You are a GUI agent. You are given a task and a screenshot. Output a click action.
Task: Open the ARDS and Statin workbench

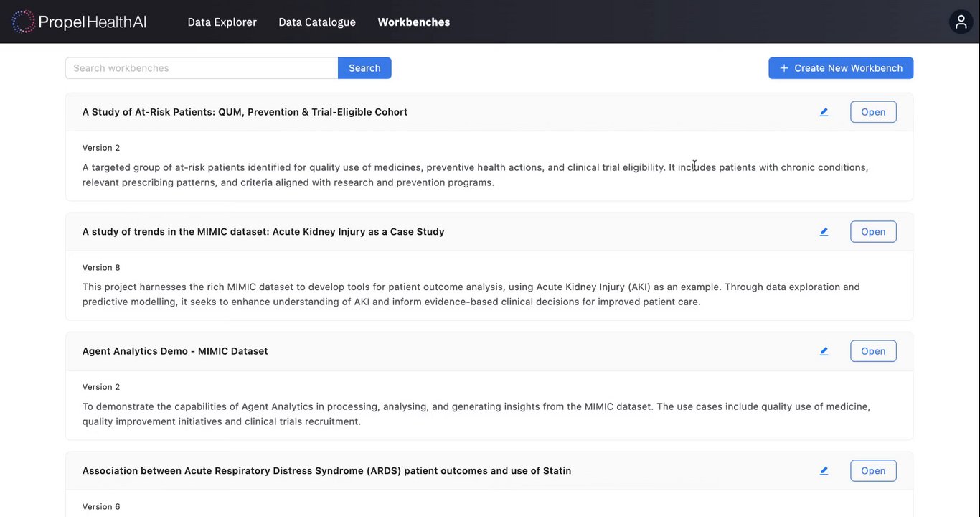coord(873,471)
